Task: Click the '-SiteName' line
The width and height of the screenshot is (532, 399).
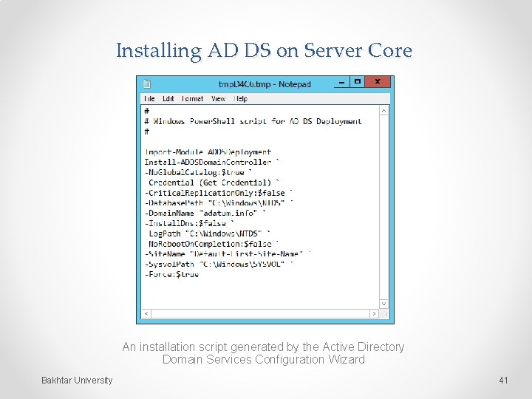Action: (228, 253)
